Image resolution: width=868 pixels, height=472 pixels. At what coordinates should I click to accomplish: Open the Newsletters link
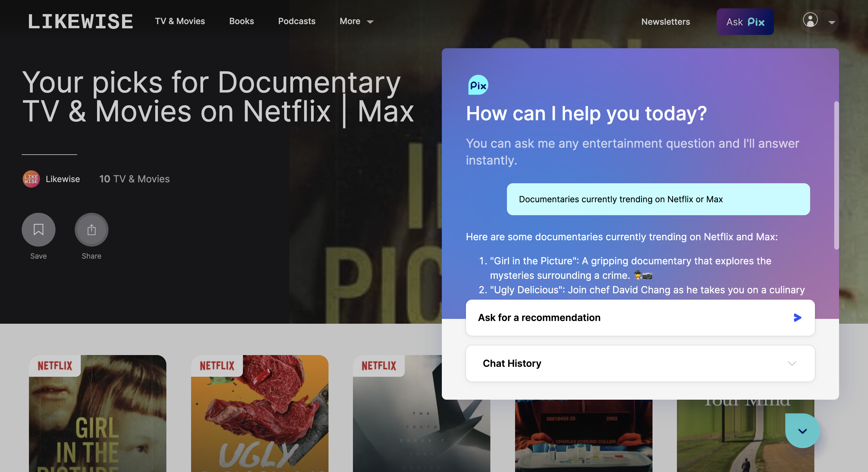(665, 22)
